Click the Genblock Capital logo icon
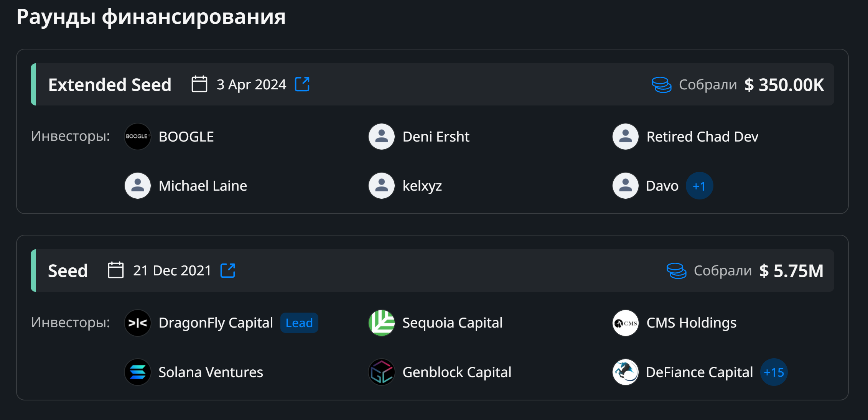This screenshot has height=420, width=868. click(381, 372)
